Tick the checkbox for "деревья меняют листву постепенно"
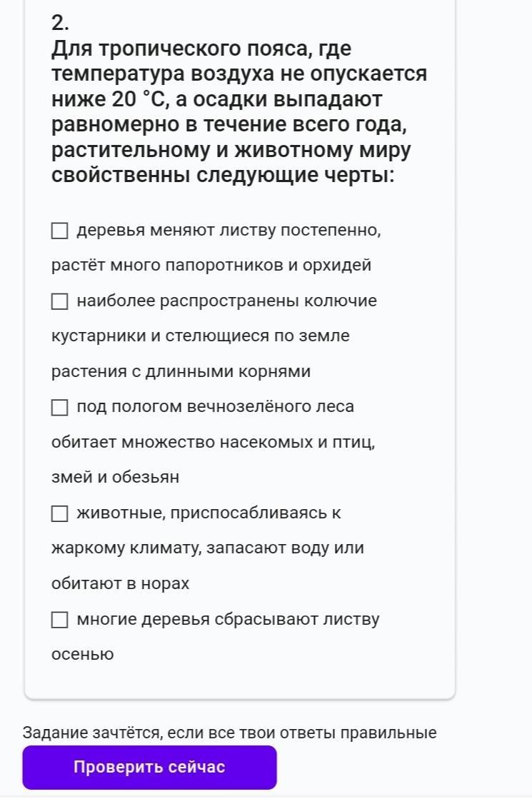 (60, 231)
